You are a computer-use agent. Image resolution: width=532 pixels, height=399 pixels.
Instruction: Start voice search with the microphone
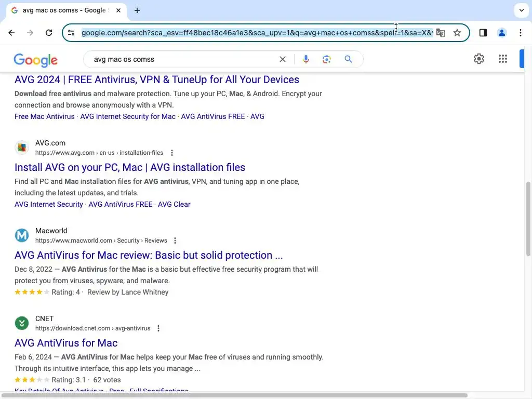point(305,59)
